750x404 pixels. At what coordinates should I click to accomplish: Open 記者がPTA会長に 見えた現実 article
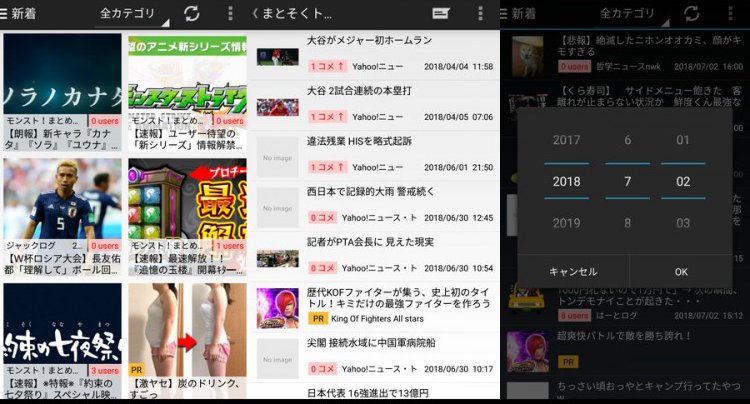coord(375,257)
